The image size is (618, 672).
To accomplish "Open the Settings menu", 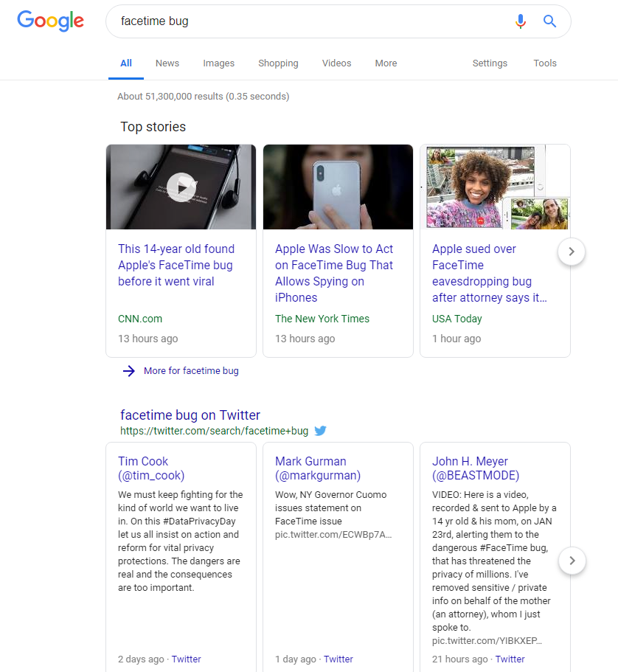I will point(490,63).
